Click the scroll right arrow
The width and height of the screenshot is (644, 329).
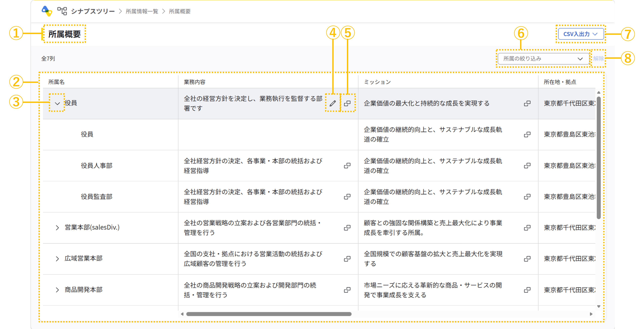pos(591,314)
